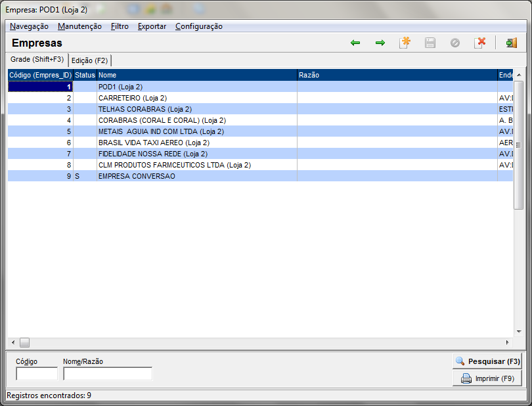Sort by Código (Empres_ID) column header
Image resolution: width=532 pixels, height=406 pixels.
click(x=40, y=75)
